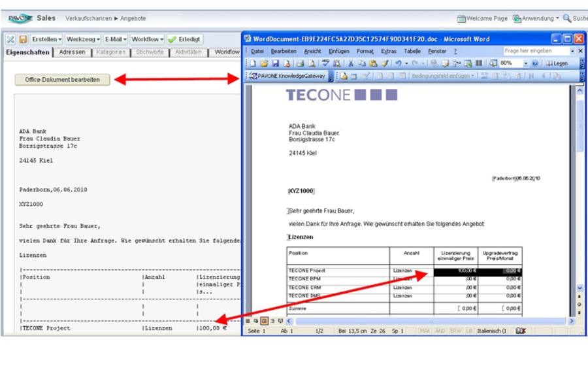Open the Fenster menu in Word

tap(437, 51)
